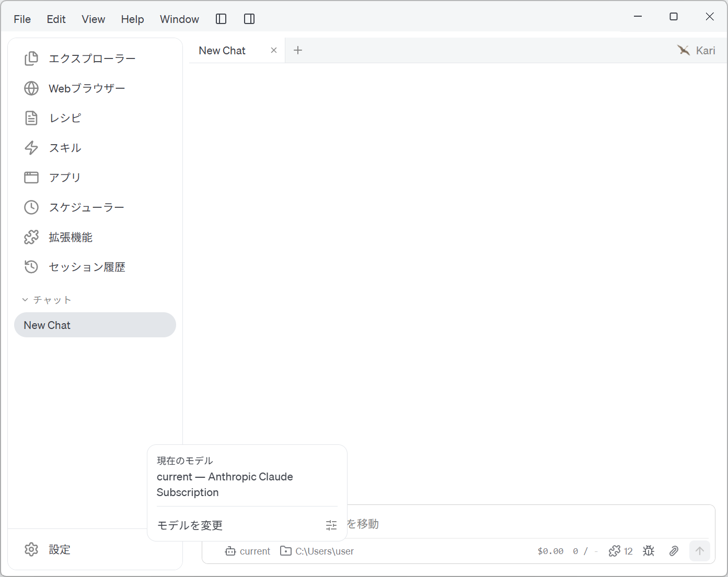The image size is (728, 577).
Task: Open the Help menu
Action: click(x=132, y=19)
